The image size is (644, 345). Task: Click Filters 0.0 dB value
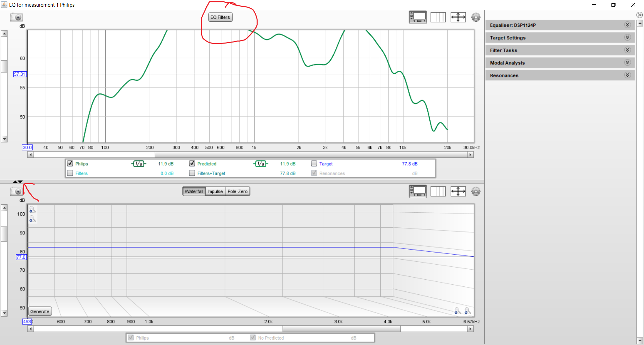coord(167,174)
